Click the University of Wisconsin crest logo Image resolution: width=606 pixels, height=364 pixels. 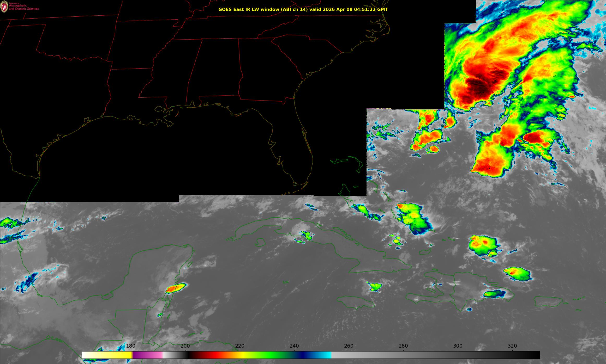click(x=4, y=7)
